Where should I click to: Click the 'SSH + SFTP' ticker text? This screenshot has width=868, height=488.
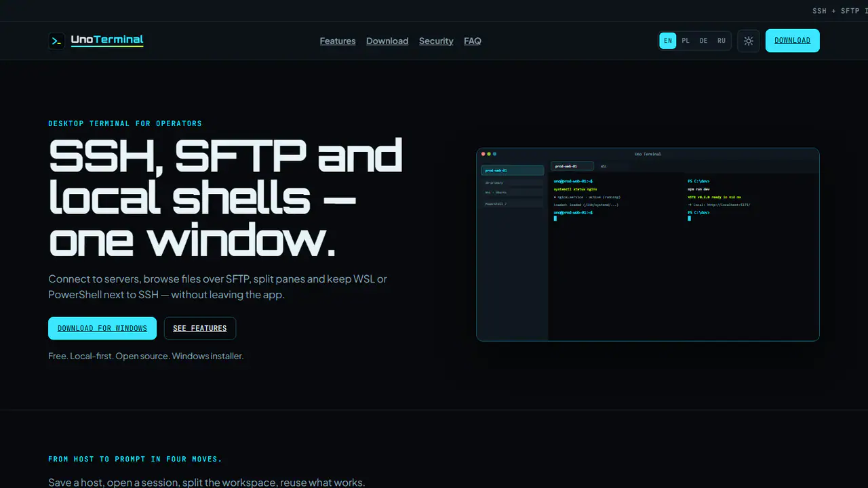click(836, 11)
